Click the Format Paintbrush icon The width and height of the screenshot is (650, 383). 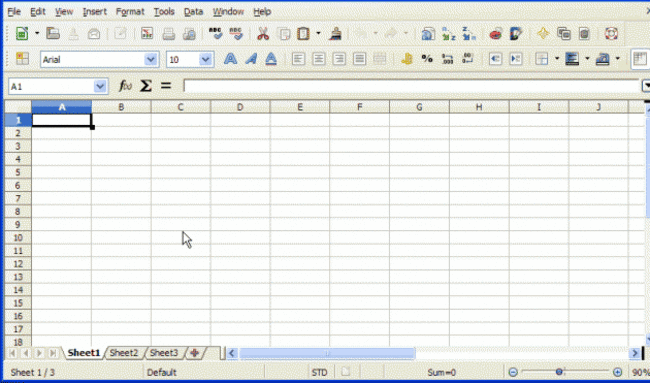pyautogui.click(x=335, y=34)
